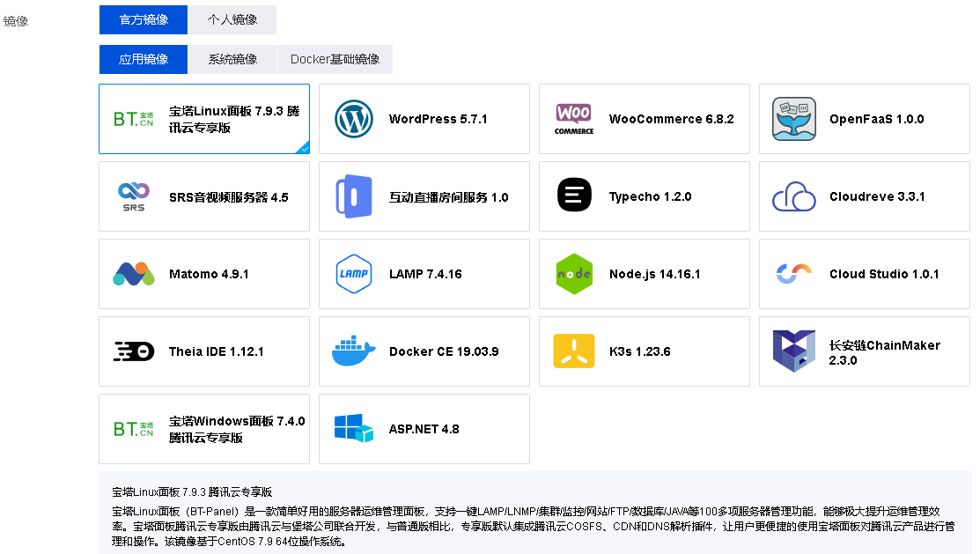Click the ChainMaker purple logo icon
Viewport: 980px width, 554px height.
(793, 351)
